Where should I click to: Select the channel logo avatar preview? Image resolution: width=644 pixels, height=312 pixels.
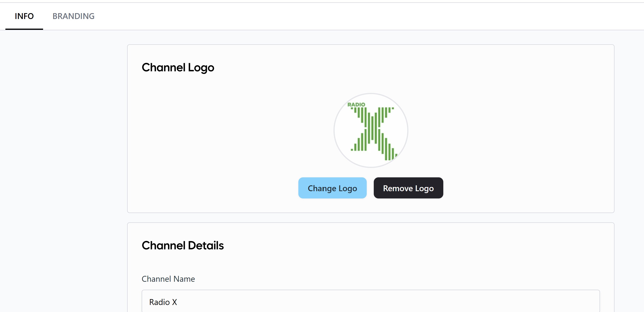pos(371,130)
